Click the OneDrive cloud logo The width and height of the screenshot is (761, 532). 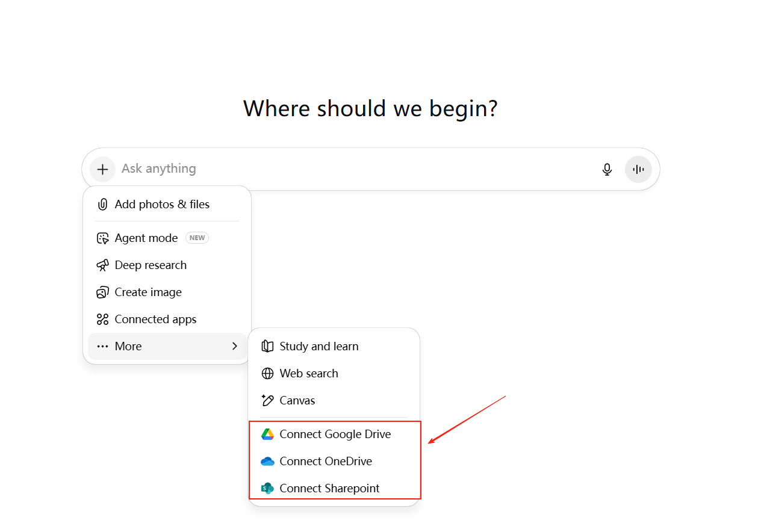(x=267, y=462)
